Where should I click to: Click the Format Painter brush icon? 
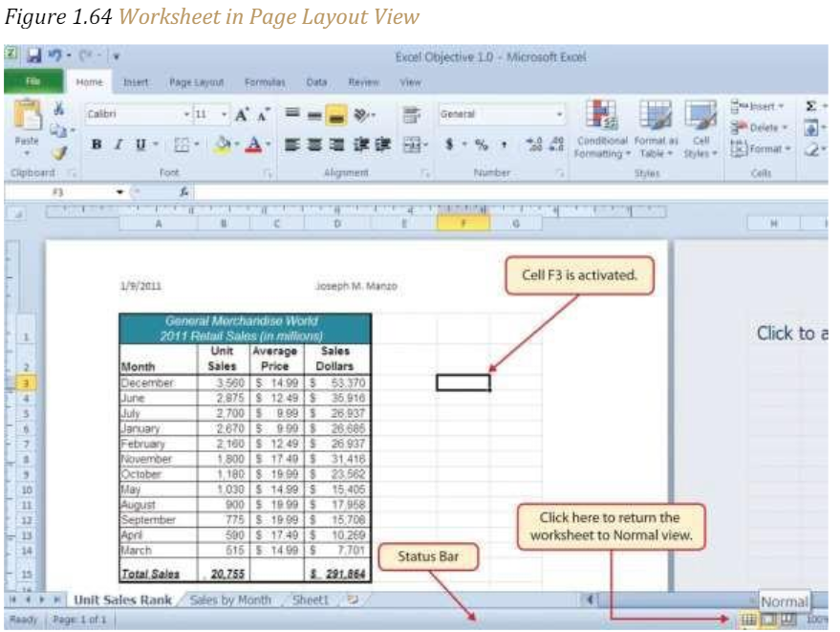point(59,153)
